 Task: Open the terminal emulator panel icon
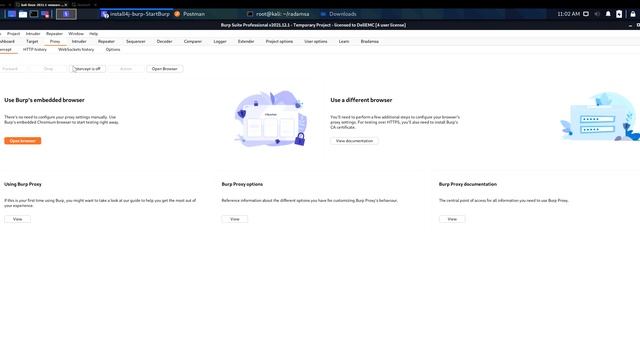(34, 14)
